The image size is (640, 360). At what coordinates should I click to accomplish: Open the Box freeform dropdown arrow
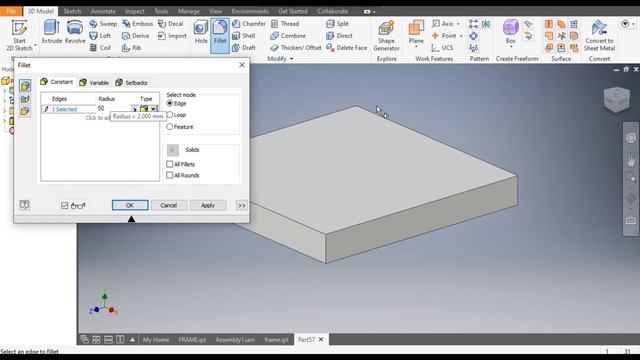point(511,47)
